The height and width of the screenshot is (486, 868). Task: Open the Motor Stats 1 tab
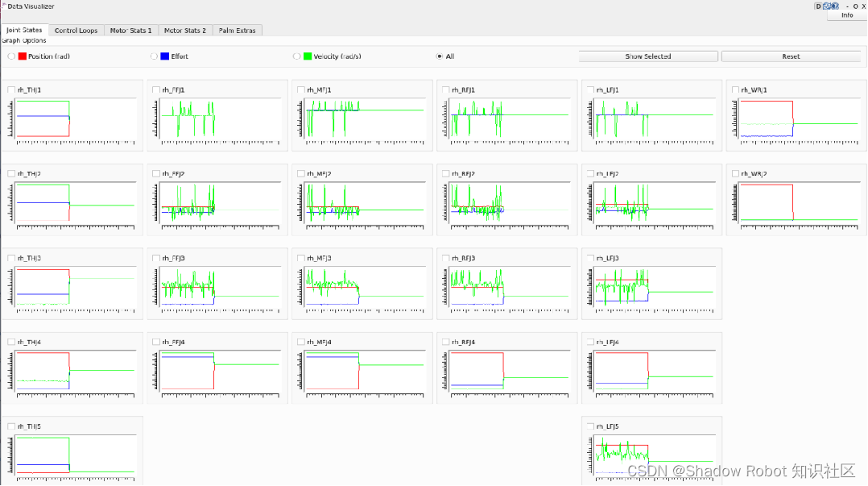click(x=130, y=31)
